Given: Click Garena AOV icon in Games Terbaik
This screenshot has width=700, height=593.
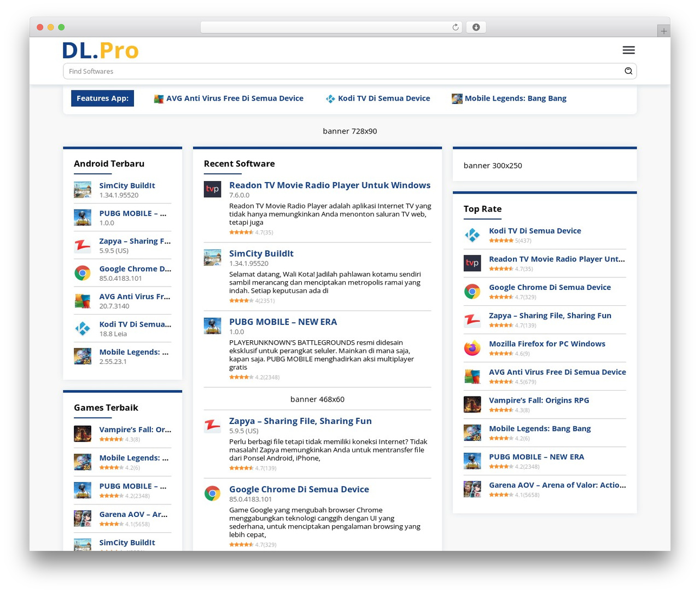Looking at the screenshot, I should coord(83,519).
